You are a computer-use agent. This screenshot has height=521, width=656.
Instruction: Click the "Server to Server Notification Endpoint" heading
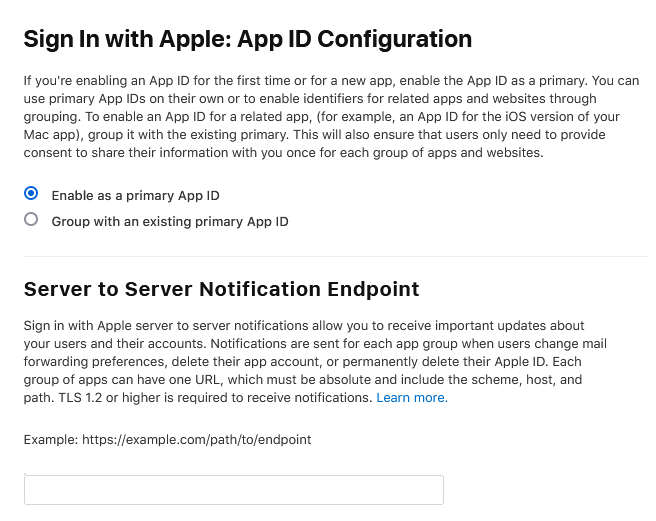[x=221, y=290]
